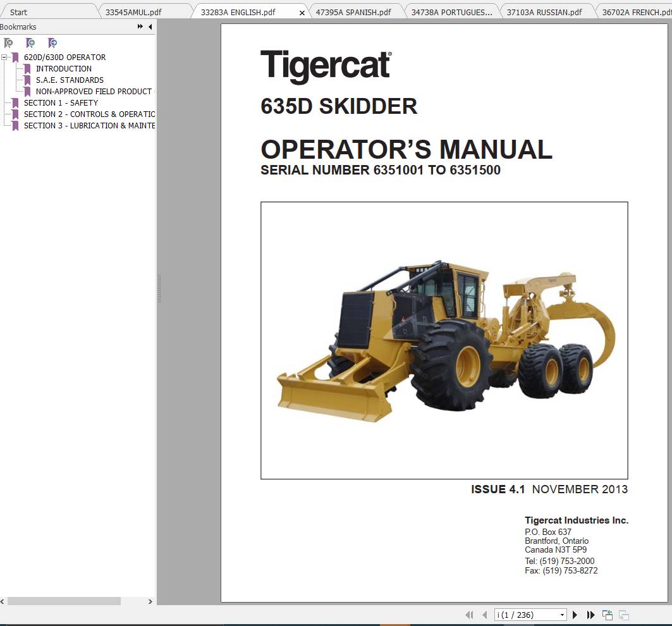Open the page number dropdown
This screenshot has height=626, width=672.
tap(561, 615)
